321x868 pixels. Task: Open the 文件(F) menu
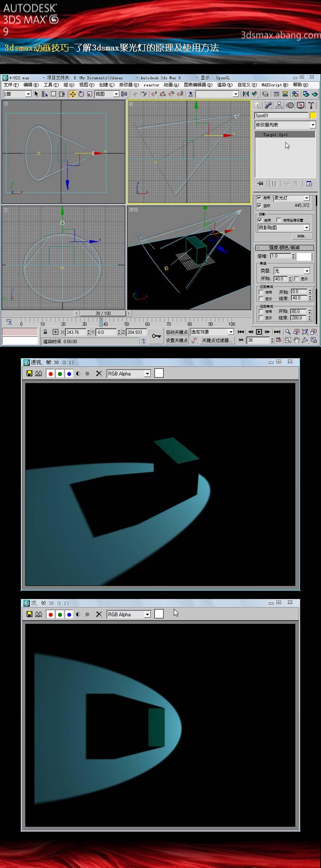[11, 85]
